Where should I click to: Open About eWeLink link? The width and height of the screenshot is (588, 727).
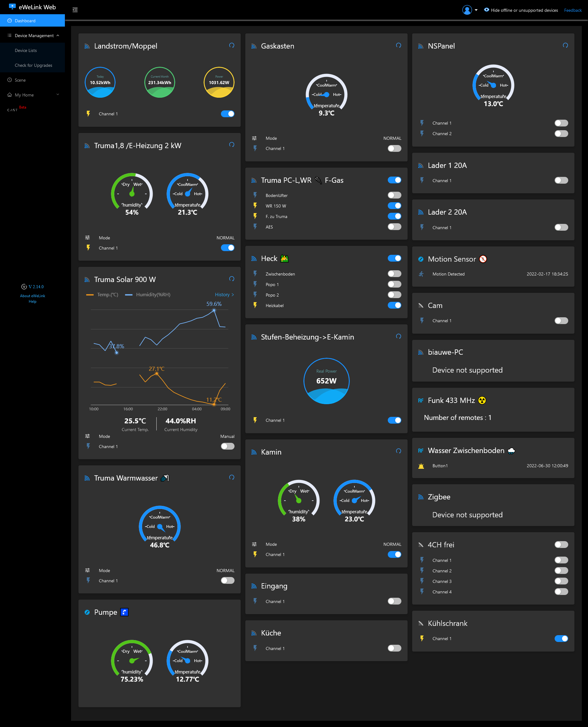pyautogui.click(x=32, y=296)
